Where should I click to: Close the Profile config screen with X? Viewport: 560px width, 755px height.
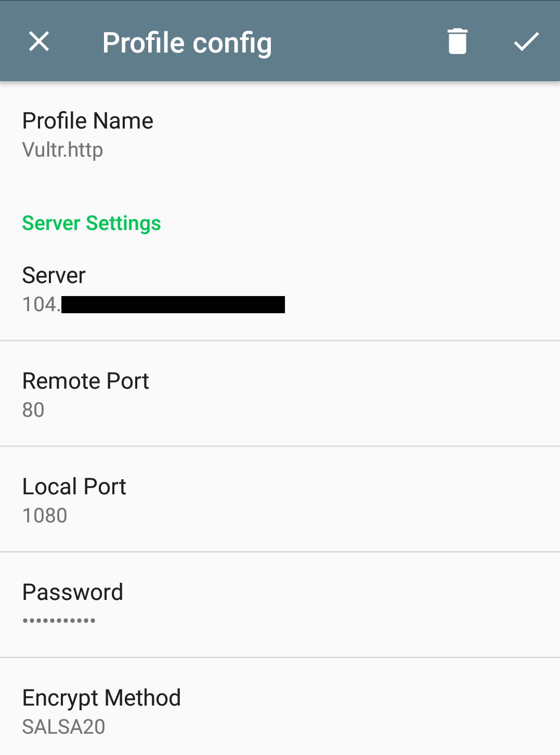coord(39,42)
